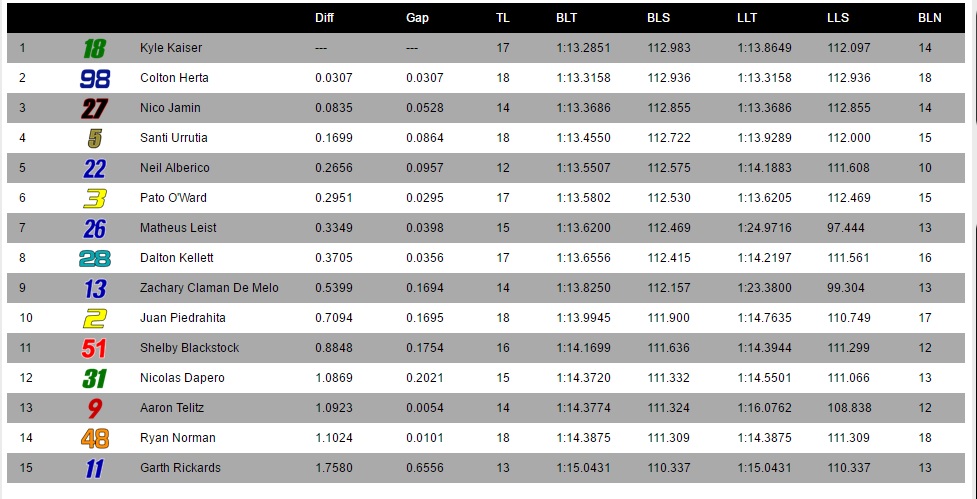Click the red 9 car number icon
Image resolution: width=977 pixels, height=499 pixels.
point(94,409)
